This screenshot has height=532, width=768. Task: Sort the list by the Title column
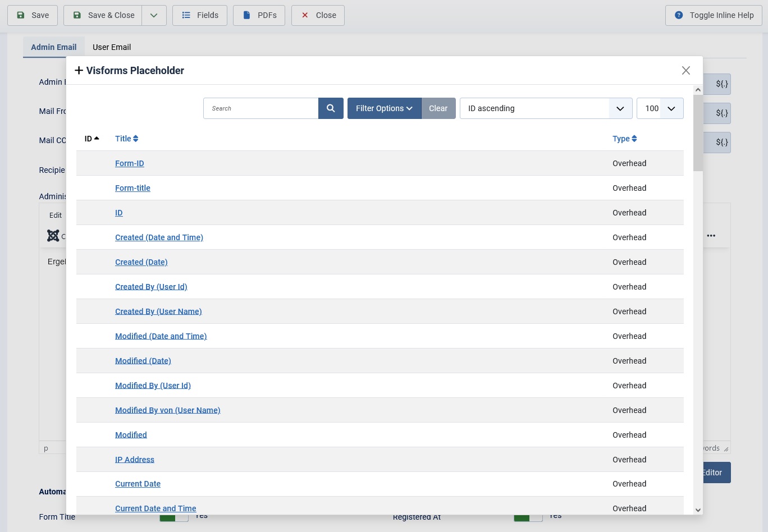pyautogui.click(x=126, y=139)
